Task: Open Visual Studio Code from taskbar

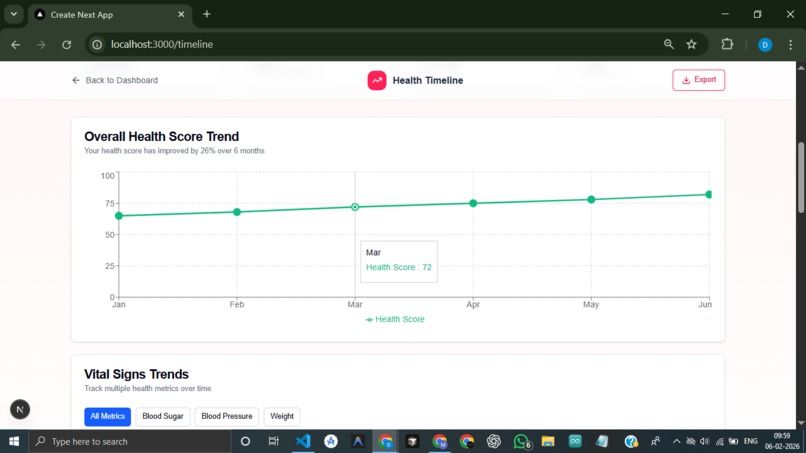Action: tap(303, 441)
